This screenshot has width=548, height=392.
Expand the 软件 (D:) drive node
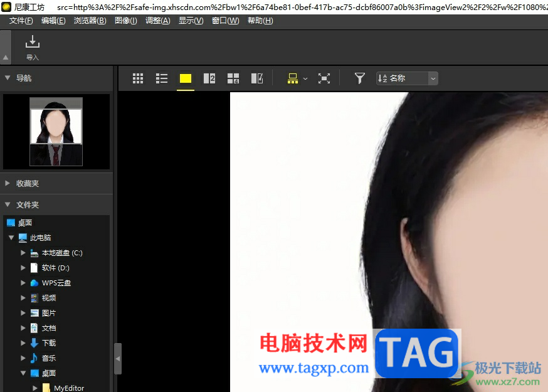coord(23,268)
